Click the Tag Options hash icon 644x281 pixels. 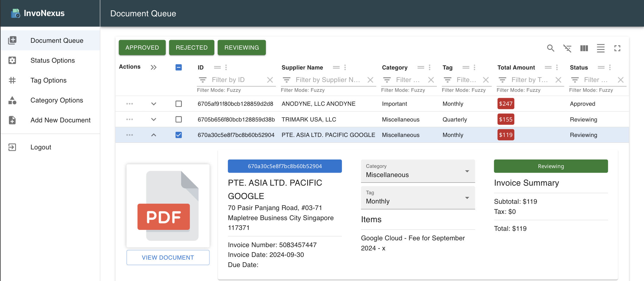pos(12,80)
